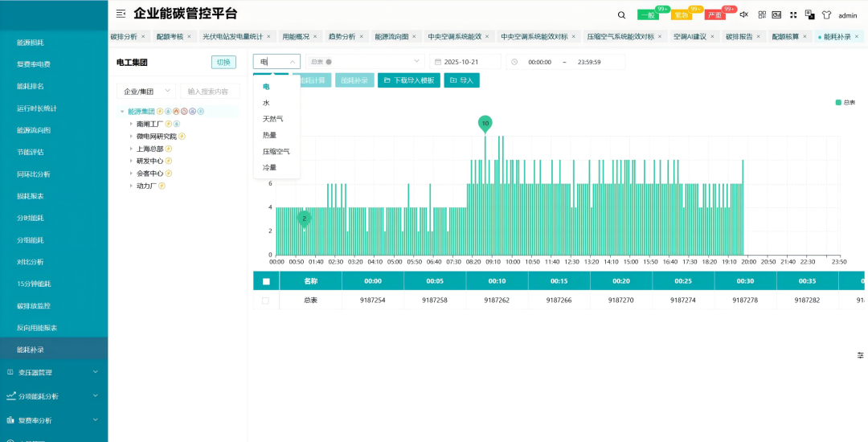Select 天然气 from the dropdown list
This screenshot has height=442, width=868.
272,119
